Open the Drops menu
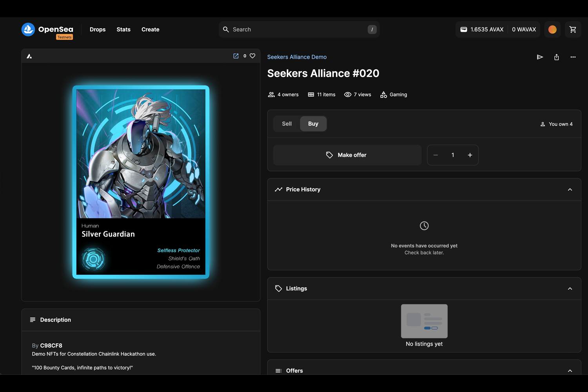 pos(98,29)
